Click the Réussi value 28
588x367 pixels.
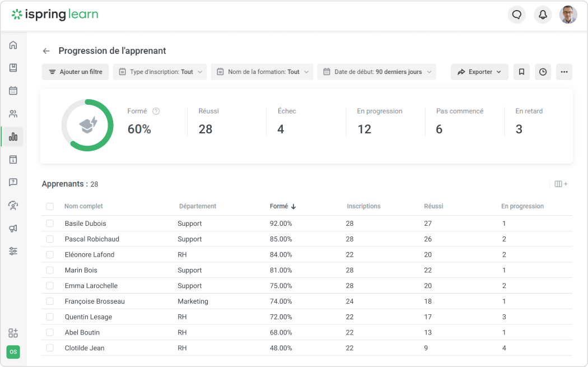(x=206, y=129)
